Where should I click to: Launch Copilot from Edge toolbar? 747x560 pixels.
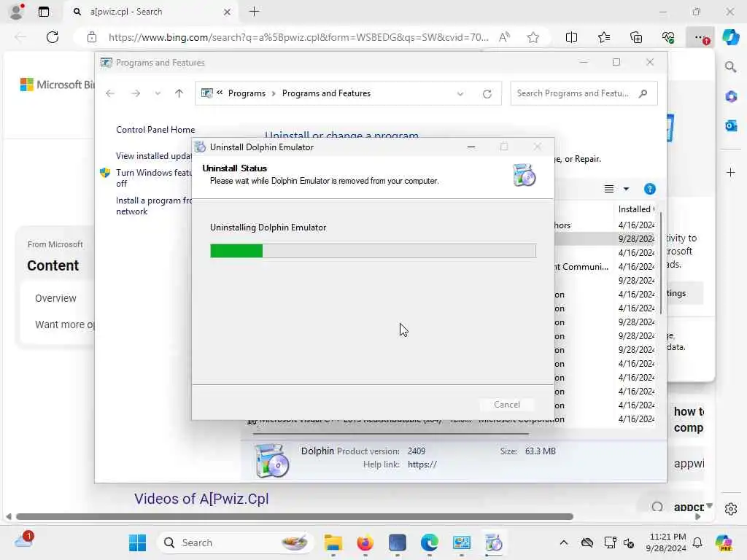[x=730, y=37]
